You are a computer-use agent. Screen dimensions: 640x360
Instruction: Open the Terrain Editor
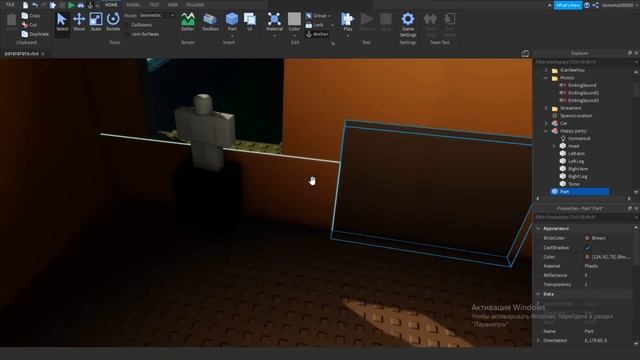(188, 22)
